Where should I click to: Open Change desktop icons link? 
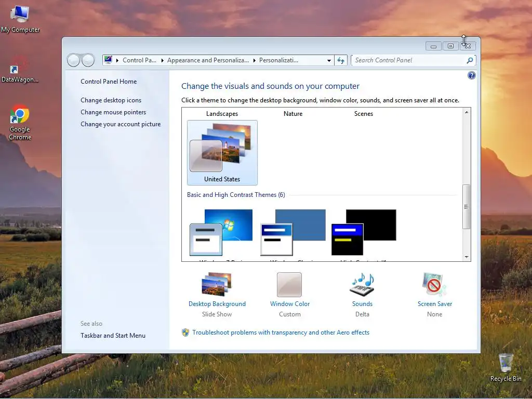click(x=111, y=100)
